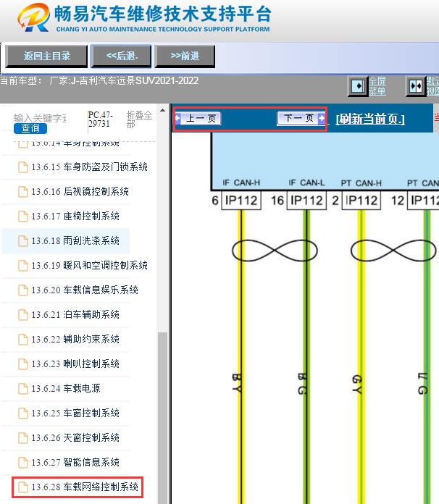Click 折叠全部 to collapse all
Screen dimensions: 439x504
click(x=139, y=119)
